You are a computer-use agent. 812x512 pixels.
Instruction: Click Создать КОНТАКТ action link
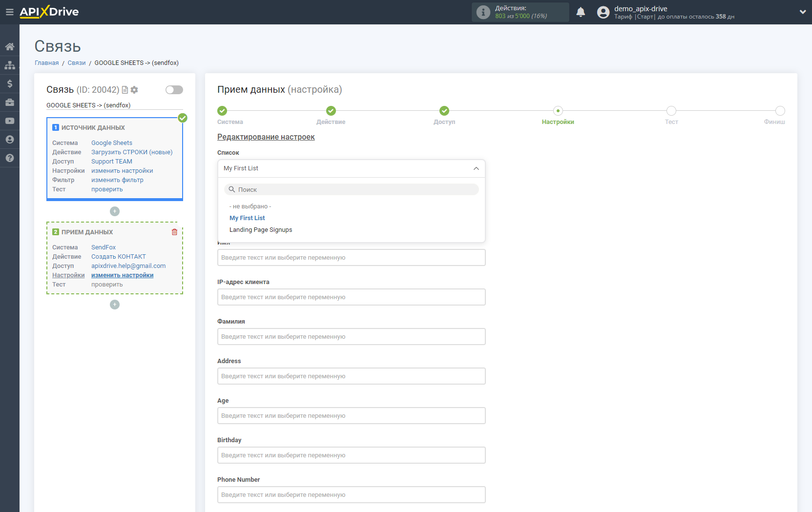tap(119, 257)
